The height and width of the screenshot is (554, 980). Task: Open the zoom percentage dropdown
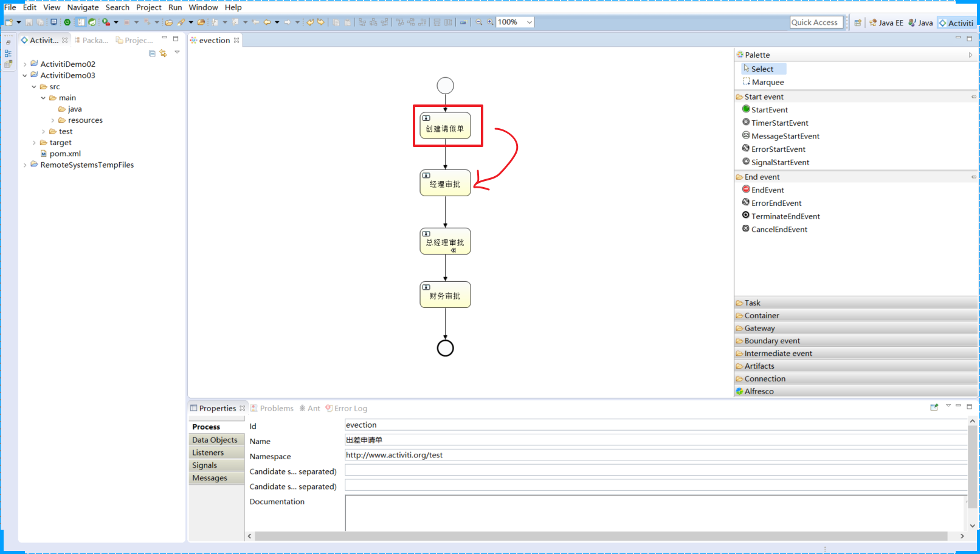529,22
